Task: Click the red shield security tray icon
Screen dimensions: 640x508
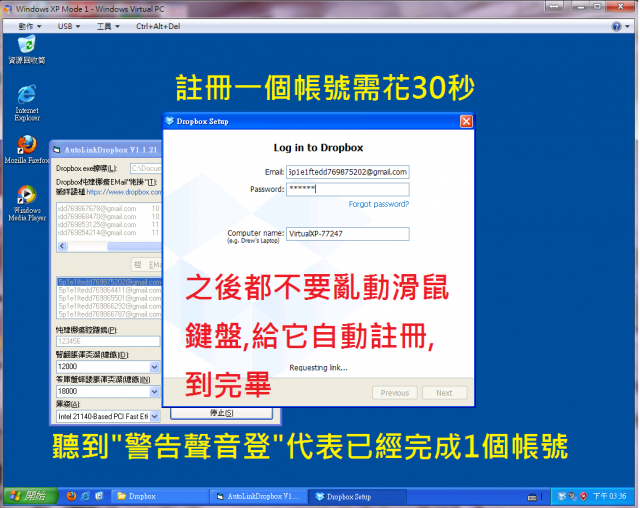Action: coord(583,496)
